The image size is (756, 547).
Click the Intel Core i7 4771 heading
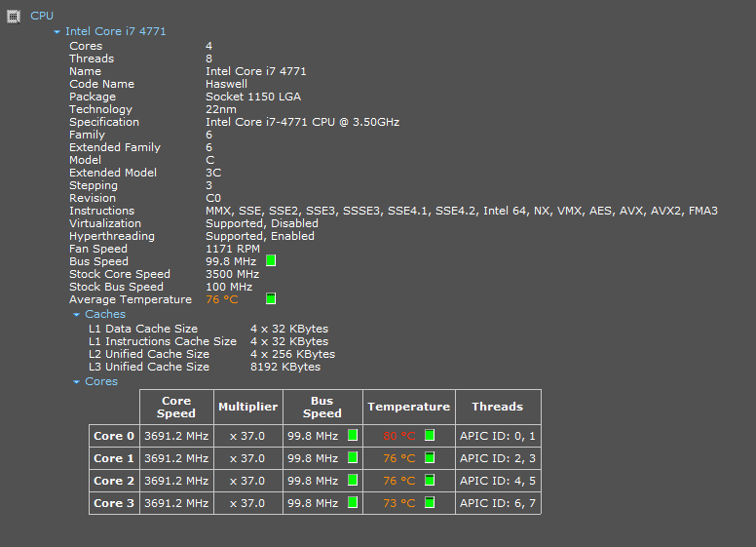pos(116,31)
